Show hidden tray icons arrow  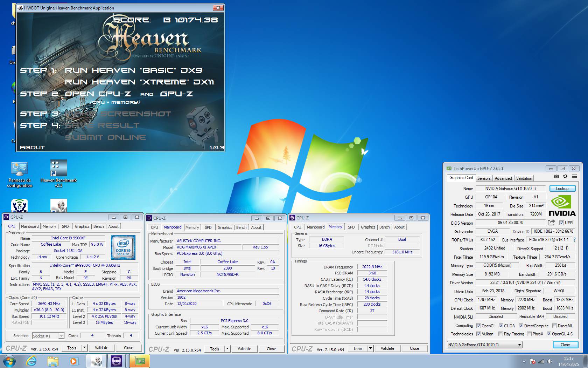pyautogui.click(x=524, y=361)
